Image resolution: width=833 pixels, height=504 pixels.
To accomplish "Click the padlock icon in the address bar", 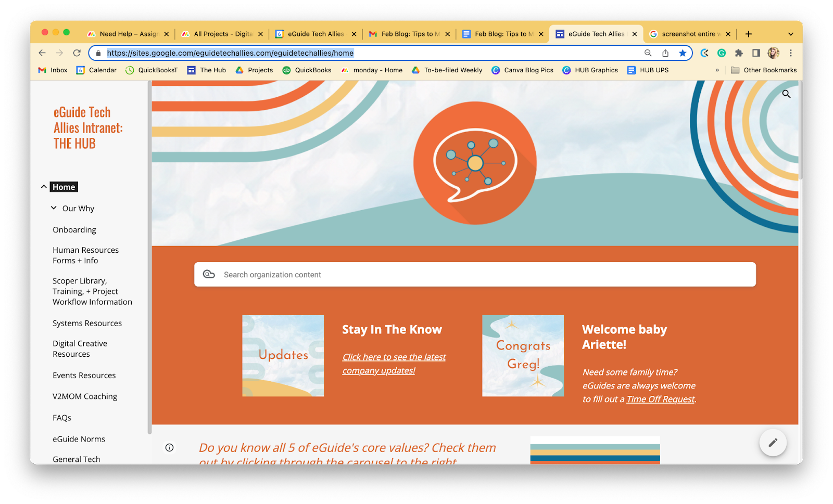I will tap(98, 53).
